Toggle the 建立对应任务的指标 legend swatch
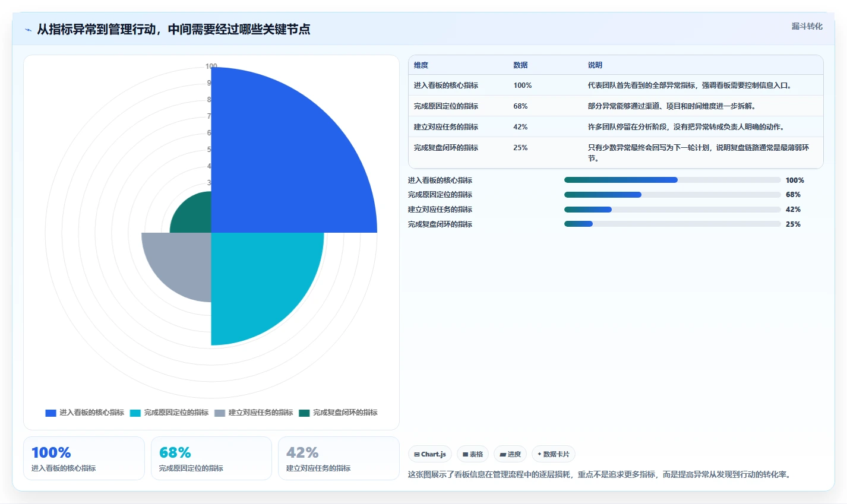This screenshot has width=847, height=504. tap(220, 413)
